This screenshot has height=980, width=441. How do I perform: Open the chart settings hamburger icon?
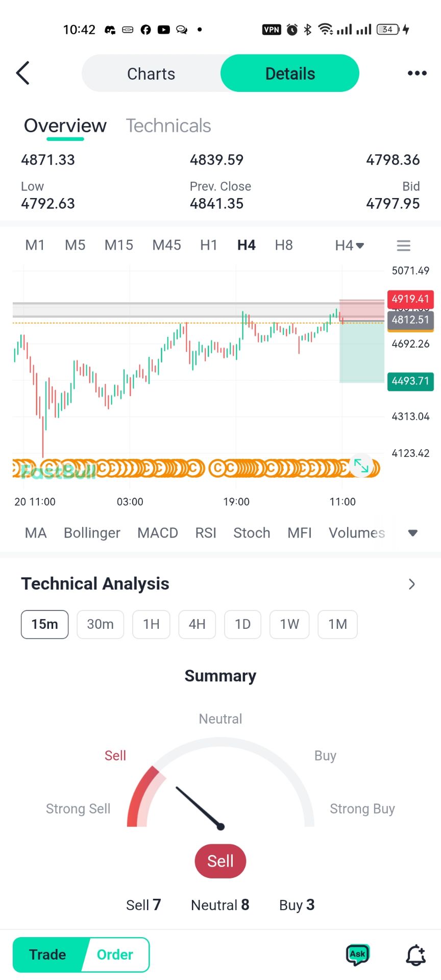[403, 246]
